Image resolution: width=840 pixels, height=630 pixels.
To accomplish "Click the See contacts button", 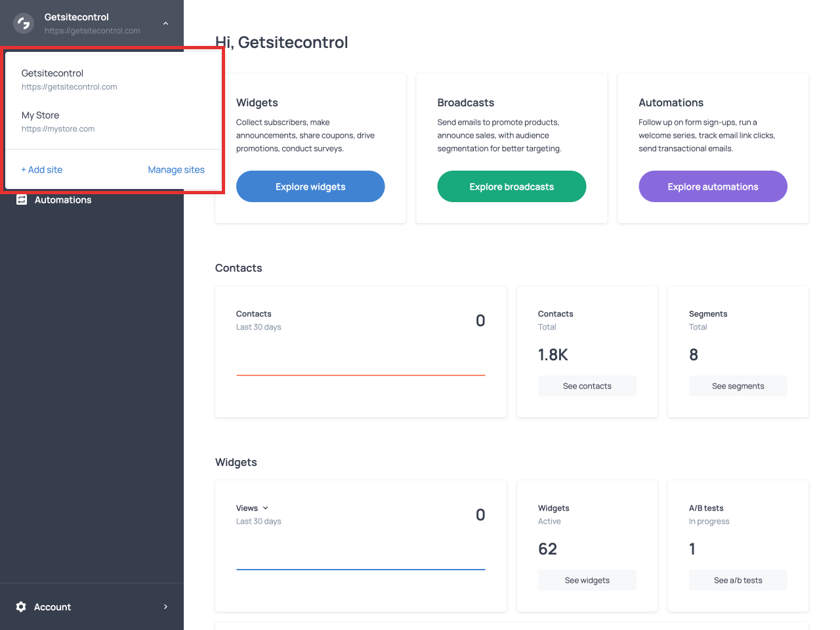I will point(587,386).
